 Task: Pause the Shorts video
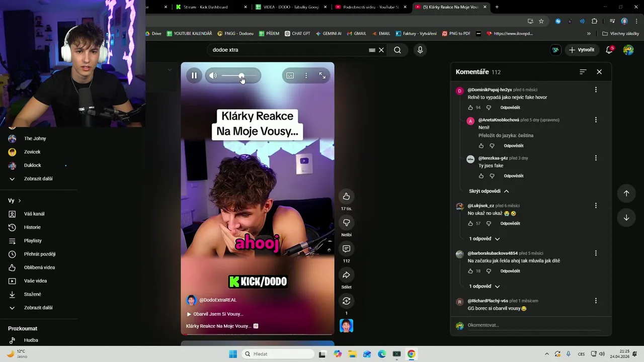pyautogui.click(x=194, y=75)
